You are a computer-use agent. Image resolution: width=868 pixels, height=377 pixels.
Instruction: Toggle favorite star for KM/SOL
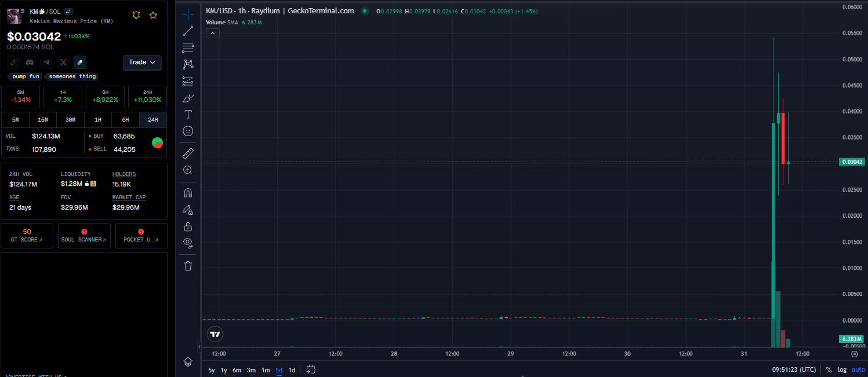153,16
